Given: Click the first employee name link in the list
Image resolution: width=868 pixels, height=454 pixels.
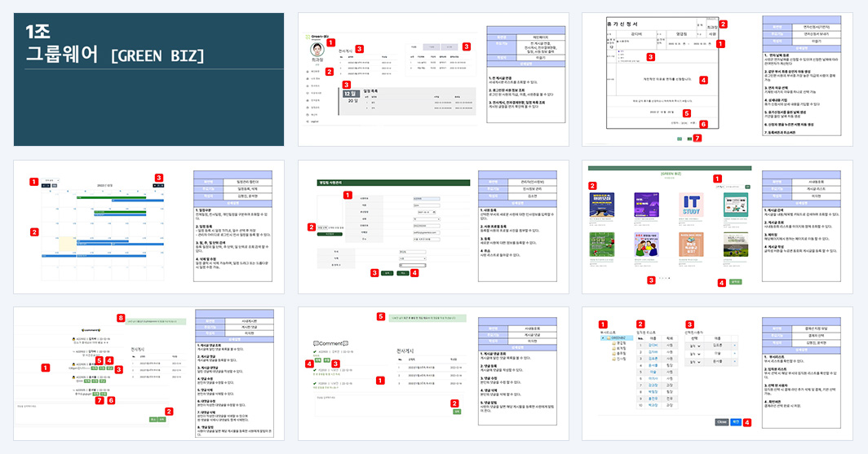Looking at the screenshot, I should [x=653, y=345].
